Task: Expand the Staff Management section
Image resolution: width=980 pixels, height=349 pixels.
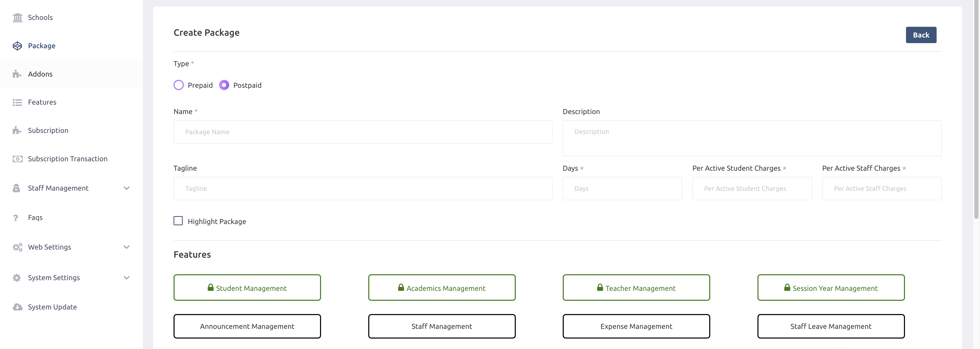Action: tap(127, 188)
